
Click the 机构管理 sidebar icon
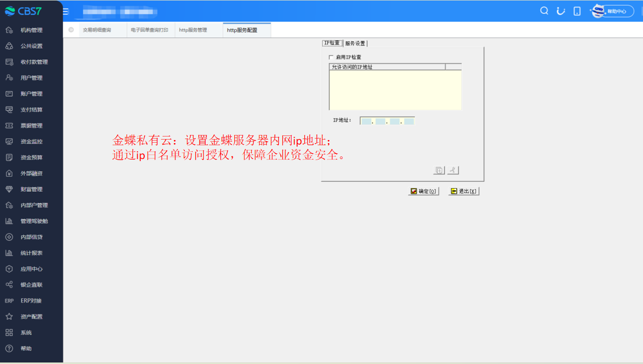9,30
